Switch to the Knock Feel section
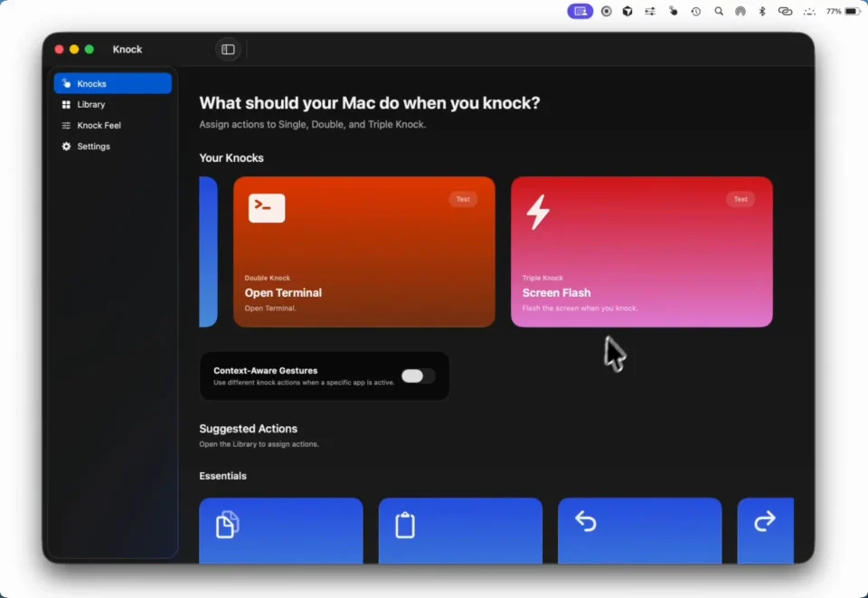Screen dimensions: 868x598 (x=112, y=126)
